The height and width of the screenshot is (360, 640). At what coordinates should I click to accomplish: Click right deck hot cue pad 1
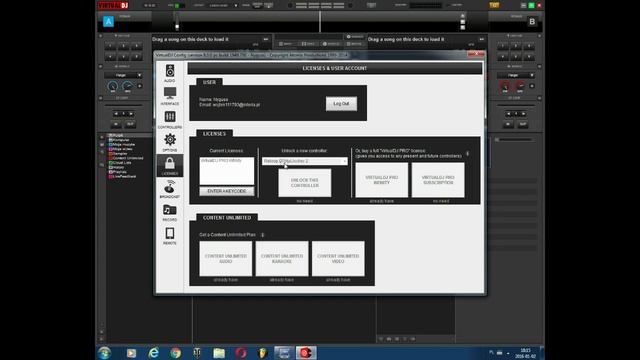click(x=502, y=46)
